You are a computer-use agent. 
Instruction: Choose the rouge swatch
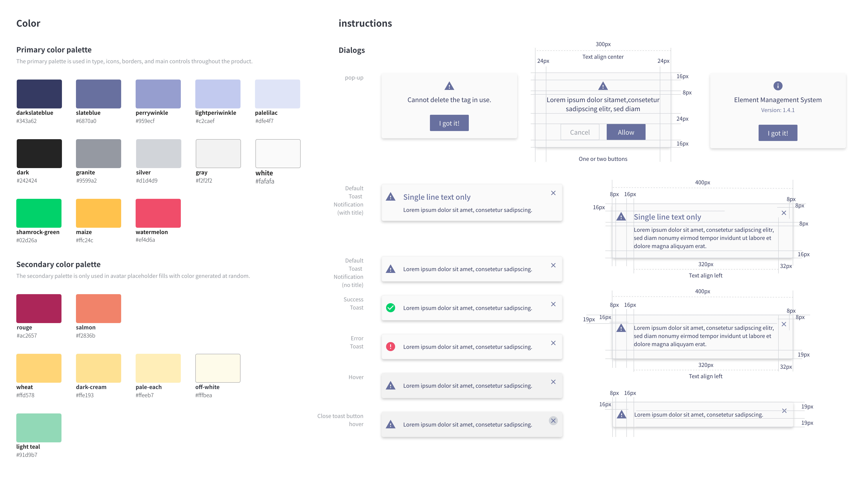(x=39, y=308)
